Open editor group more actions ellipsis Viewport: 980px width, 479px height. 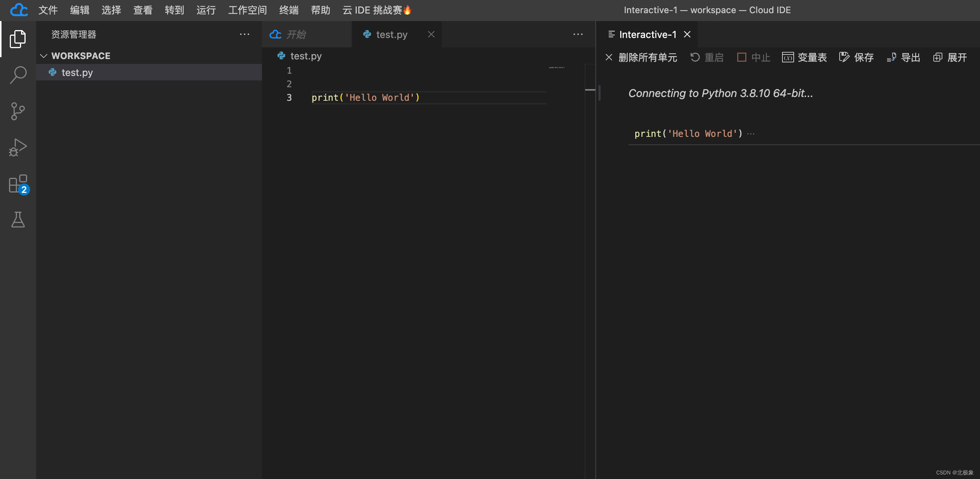578,34
